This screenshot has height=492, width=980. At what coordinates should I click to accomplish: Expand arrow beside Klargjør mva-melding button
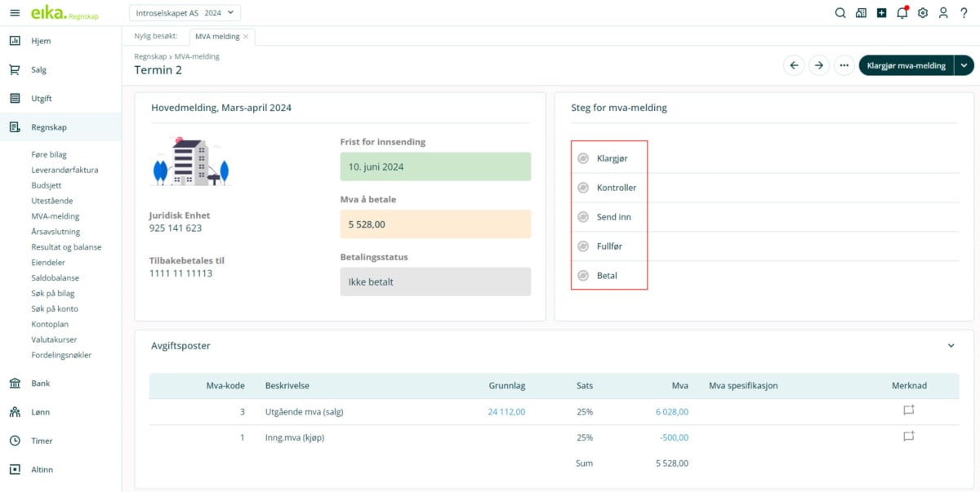click(964, 66)
